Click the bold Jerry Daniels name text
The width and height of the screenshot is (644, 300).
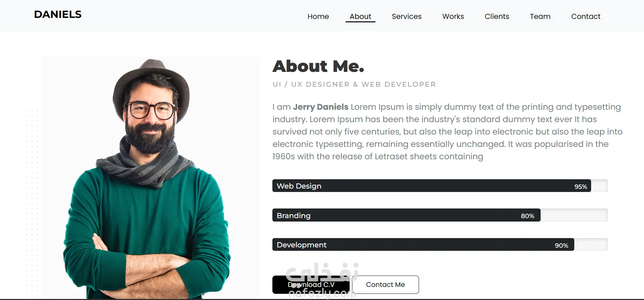pyautogui.click(x=321, y=107)
